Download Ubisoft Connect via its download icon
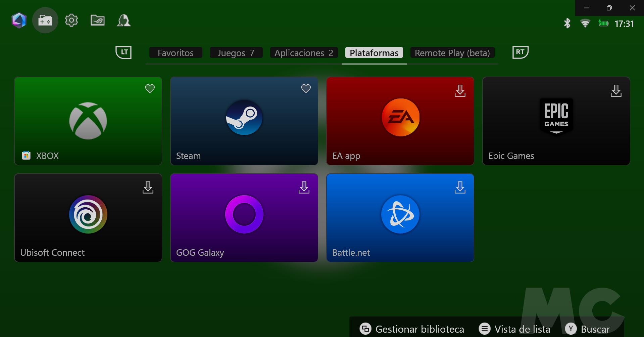Image resolution: width=644 pixels, height=337 pixels. point(148,187)
